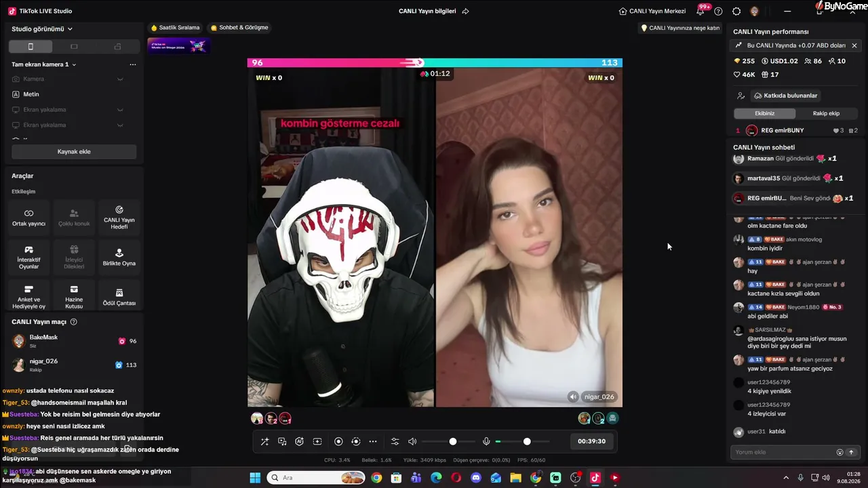Select the landscape layout tab
868x488 pixels.
click(74, 47)
